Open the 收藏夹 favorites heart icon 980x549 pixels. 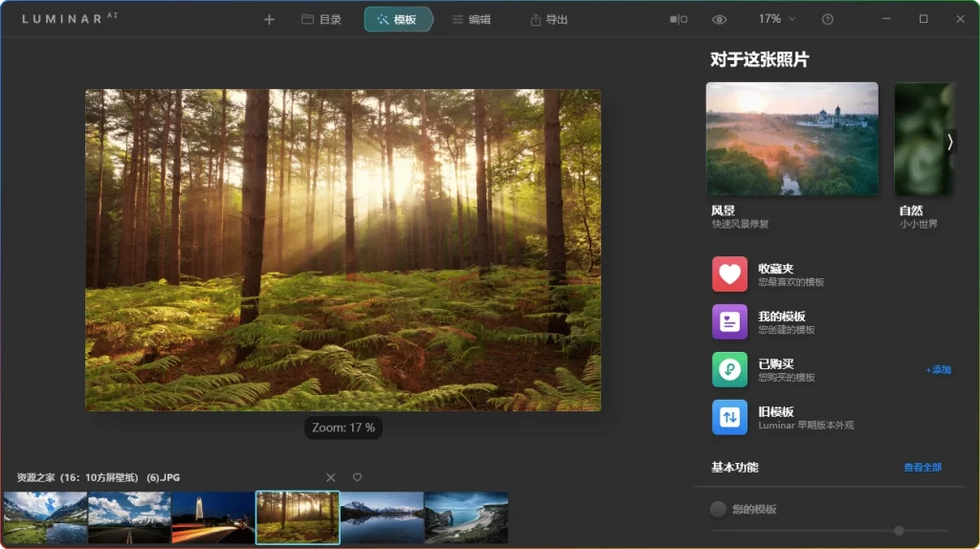tap(729, 274)
